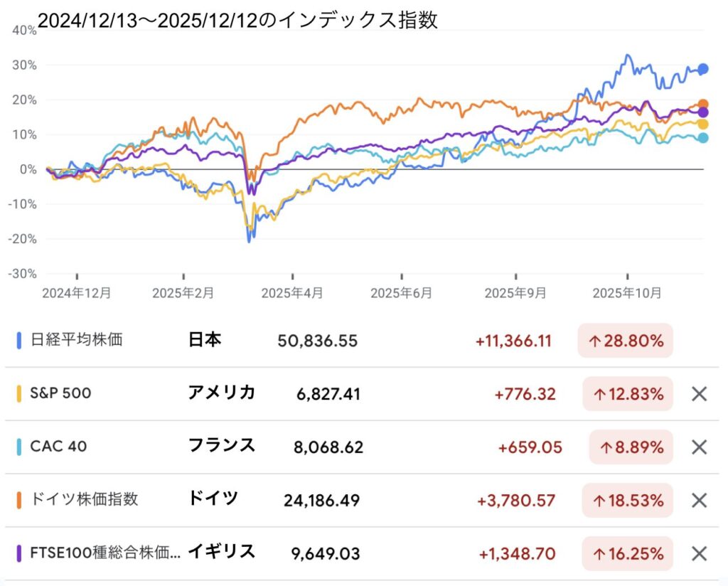Click the purple endpoint dot on chart
The width and height of the screenshot is (728, 586).
tap(703, 112)
